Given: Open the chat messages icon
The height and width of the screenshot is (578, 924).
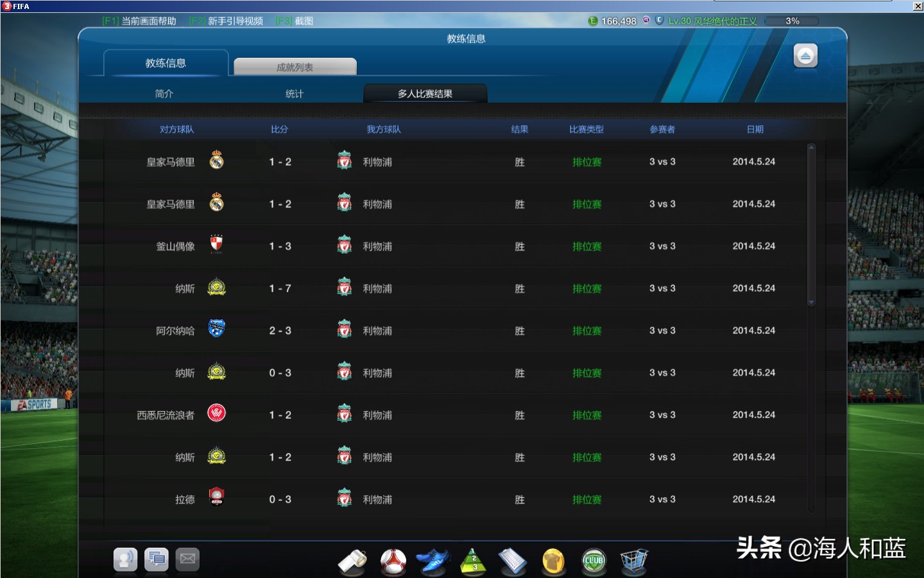Looking at the screenshot, I should [x=156, y=559].
